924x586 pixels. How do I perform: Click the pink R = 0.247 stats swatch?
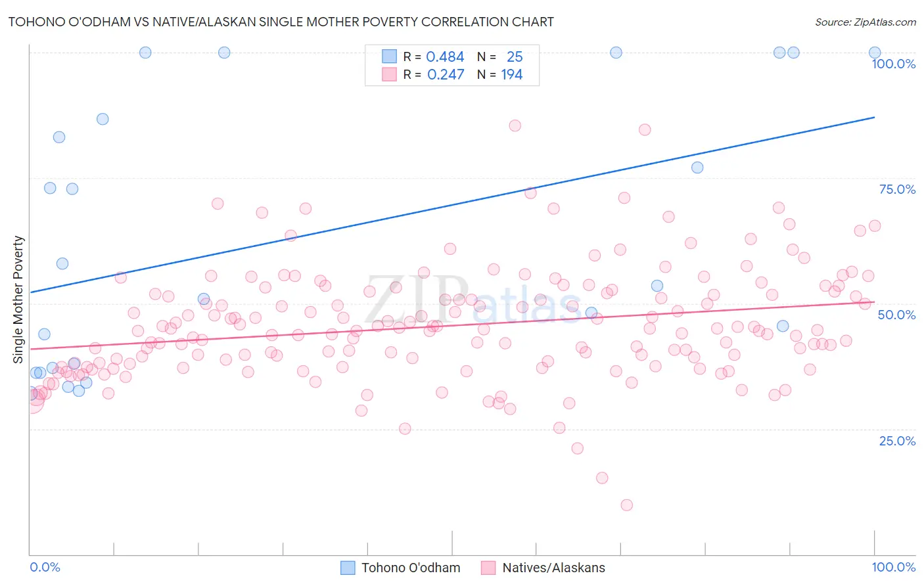[x=390, y=74]
